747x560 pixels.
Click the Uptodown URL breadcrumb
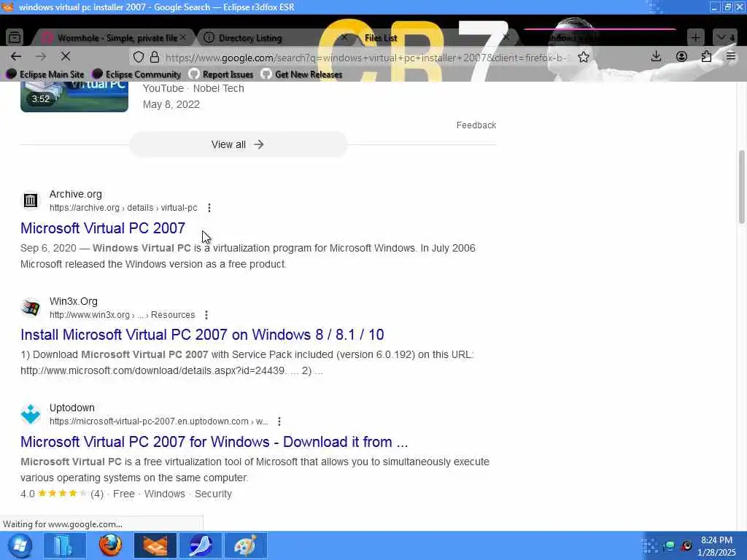coord(158,421)
